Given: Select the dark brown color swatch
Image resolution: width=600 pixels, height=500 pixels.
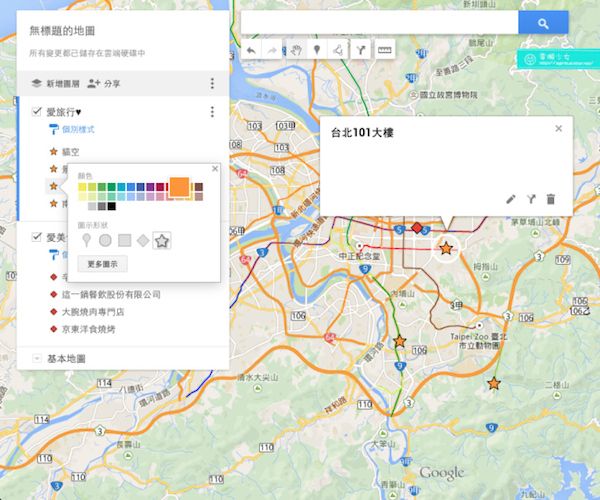Looking at the screenshot, I should click(199, 187).
